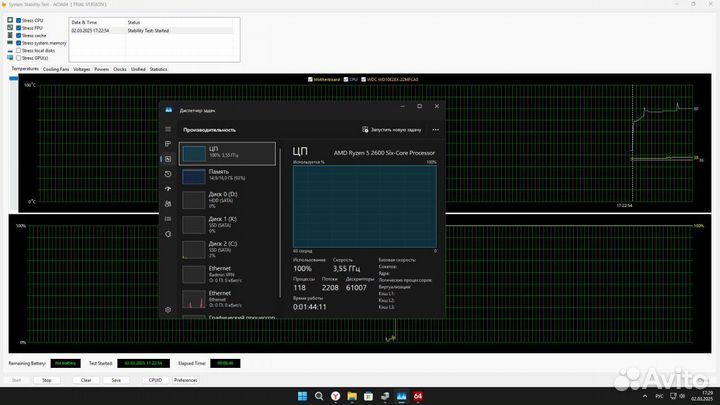Screen dimensions: 720x405
Task: Switch to Unified tab
Action: tap(138, 69)
